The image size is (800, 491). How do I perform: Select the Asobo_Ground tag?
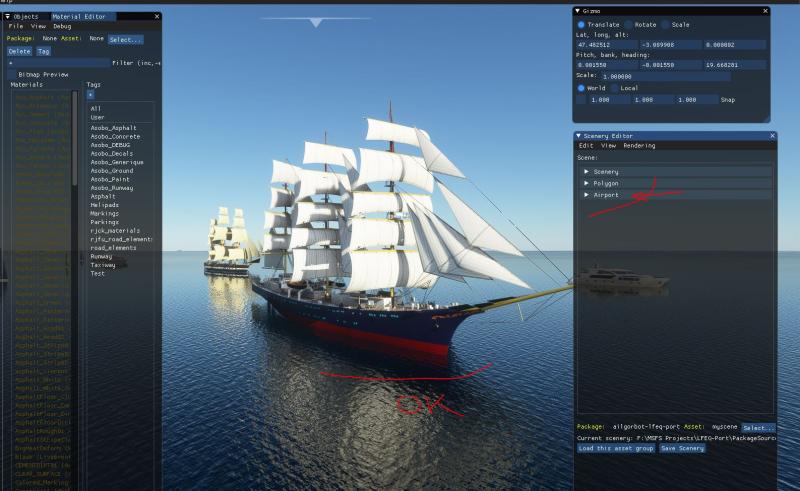[x=112, y=170]
